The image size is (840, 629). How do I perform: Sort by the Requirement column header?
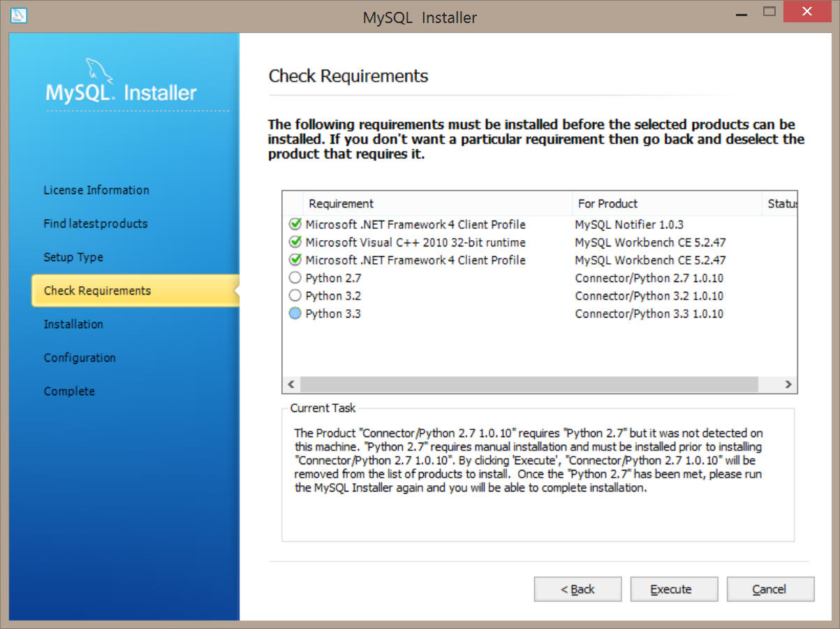pyautogui.click(x=438, y=204)
